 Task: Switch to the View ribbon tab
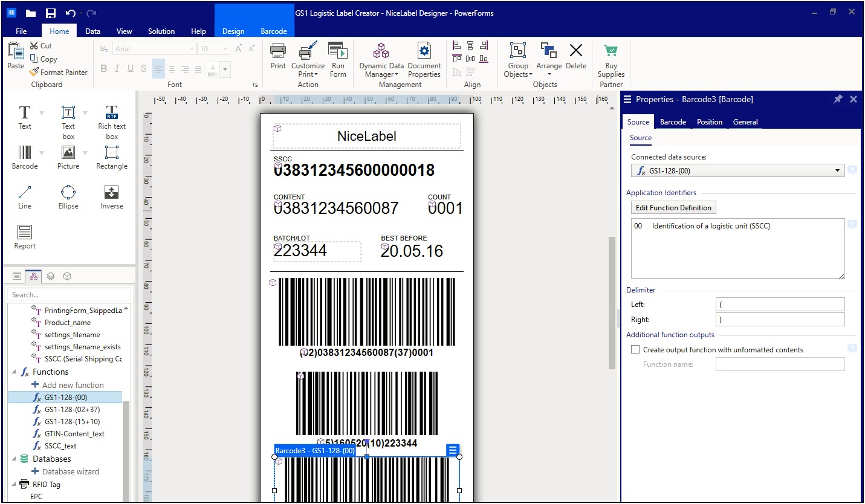124,31
